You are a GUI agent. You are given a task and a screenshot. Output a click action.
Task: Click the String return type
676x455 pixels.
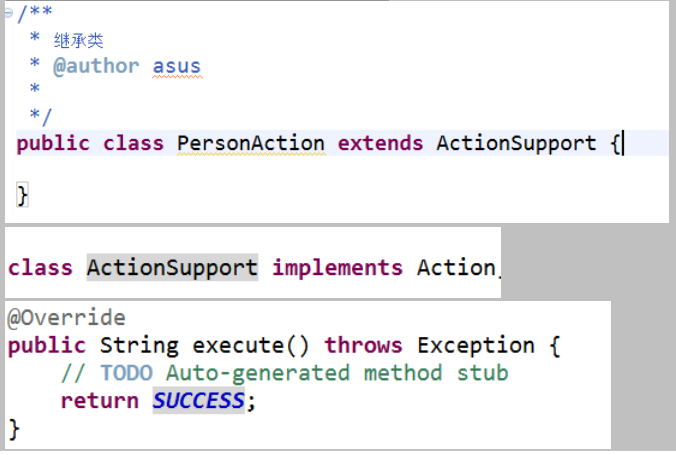[x=139, y=346]
